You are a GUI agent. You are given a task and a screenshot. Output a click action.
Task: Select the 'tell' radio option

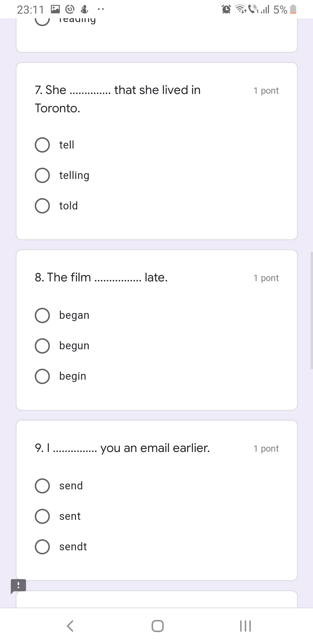[42, 145]
